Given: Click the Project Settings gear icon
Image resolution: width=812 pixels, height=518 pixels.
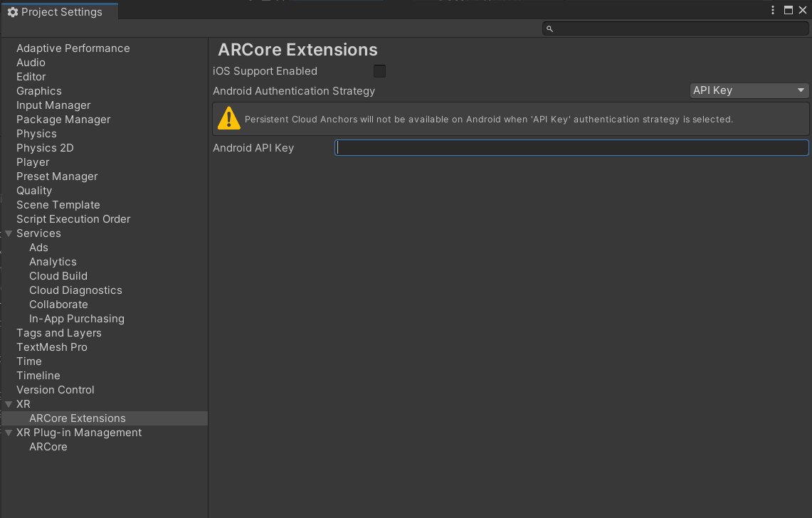Looking at the screenshot, I should [x=13, y=12].
